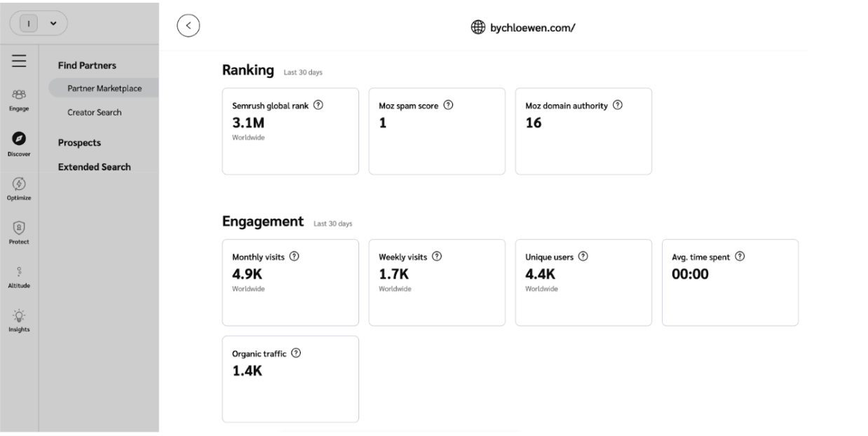868x436 pixels.
Task: Click help icon beside Avg. time spent
Action: tap(740, 257)
